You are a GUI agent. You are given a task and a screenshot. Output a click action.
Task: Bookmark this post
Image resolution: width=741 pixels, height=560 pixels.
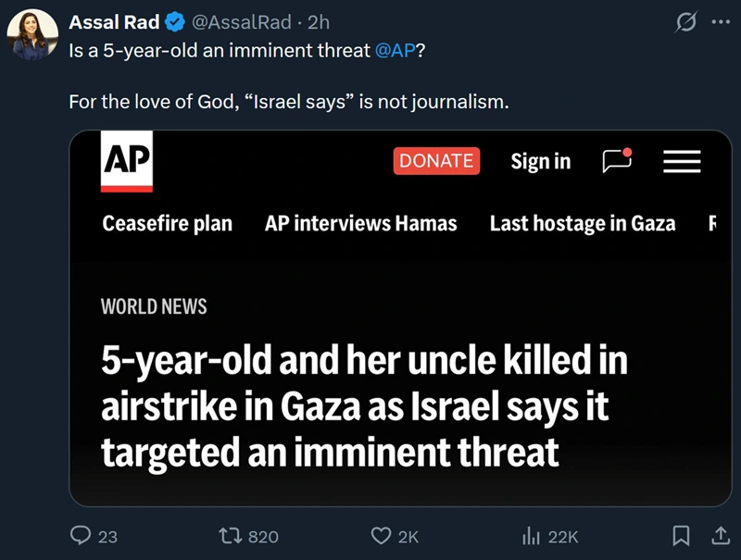(681, 535)
